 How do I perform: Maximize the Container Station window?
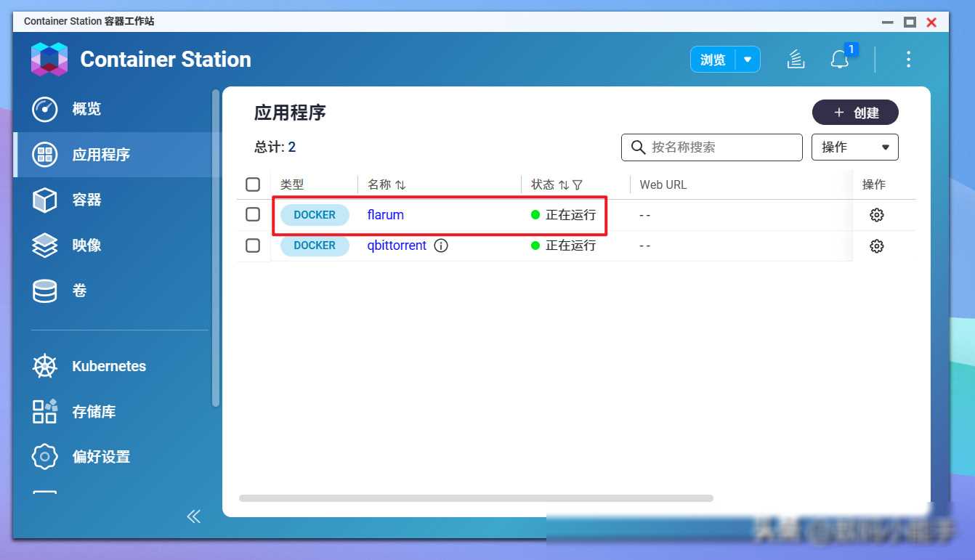pyautogui.click(x=910, y=22)
